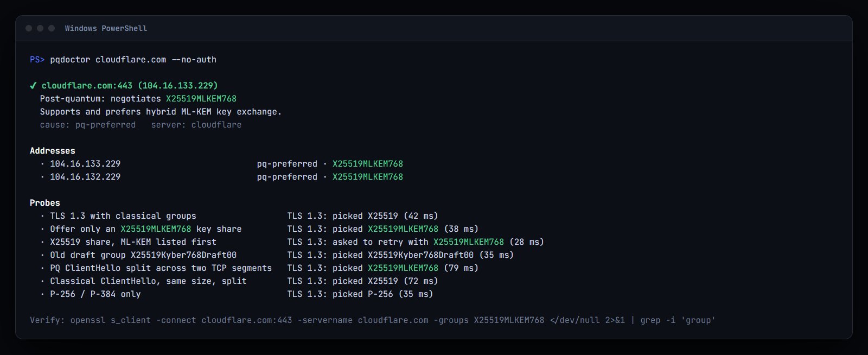This screenshot has width=868, height=355.
Task: Select the address 104.16.132.229
Action: pos(86,177)
